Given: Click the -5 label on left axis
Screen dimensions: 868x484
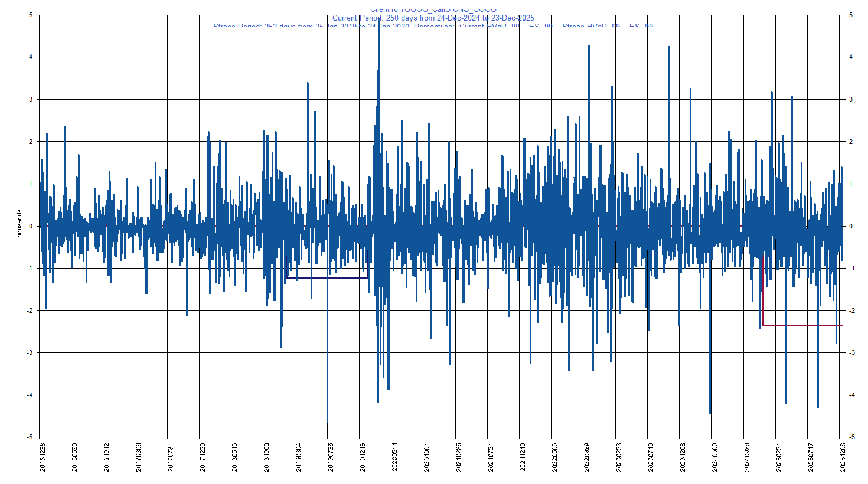Looking at the screenshot, I should coord(29,437).
